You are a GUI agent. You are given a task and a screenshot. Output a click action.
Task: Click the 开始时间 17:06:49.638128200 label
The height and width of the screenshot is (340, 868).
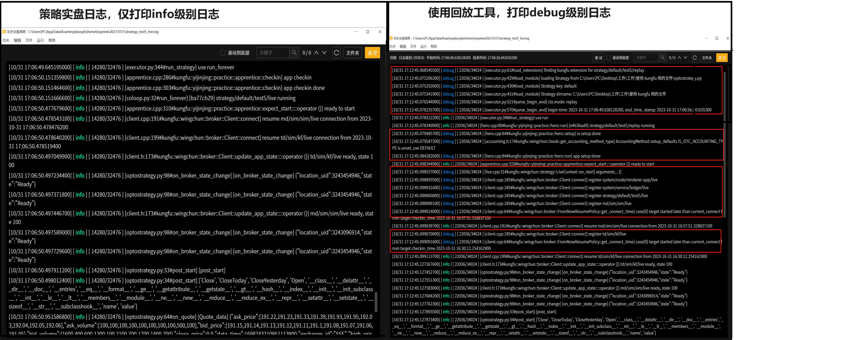449,58
